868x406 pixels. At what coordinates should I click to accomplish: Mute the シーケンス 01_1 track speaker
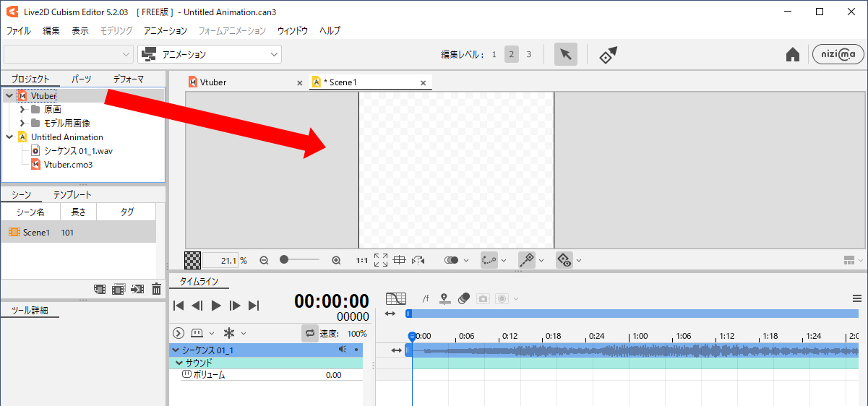click(x=343, y=350)
